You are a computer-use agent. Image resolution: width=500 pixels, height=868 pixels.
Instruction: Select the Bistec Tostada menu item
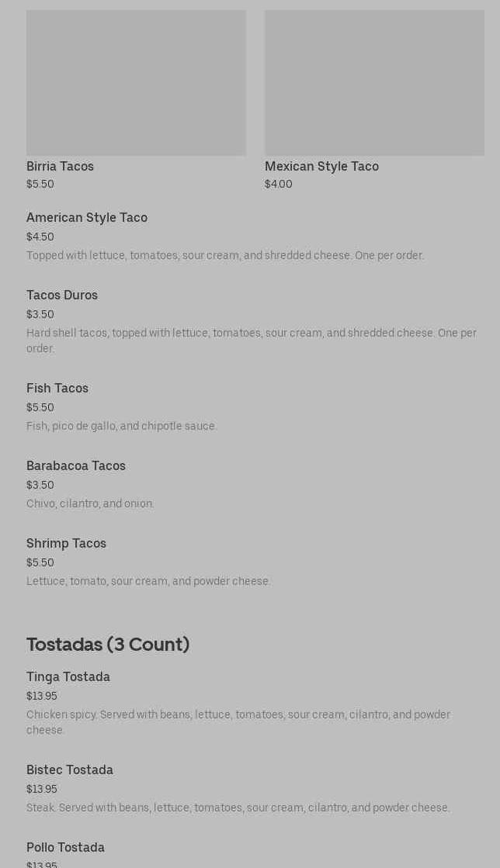[70, 770]
